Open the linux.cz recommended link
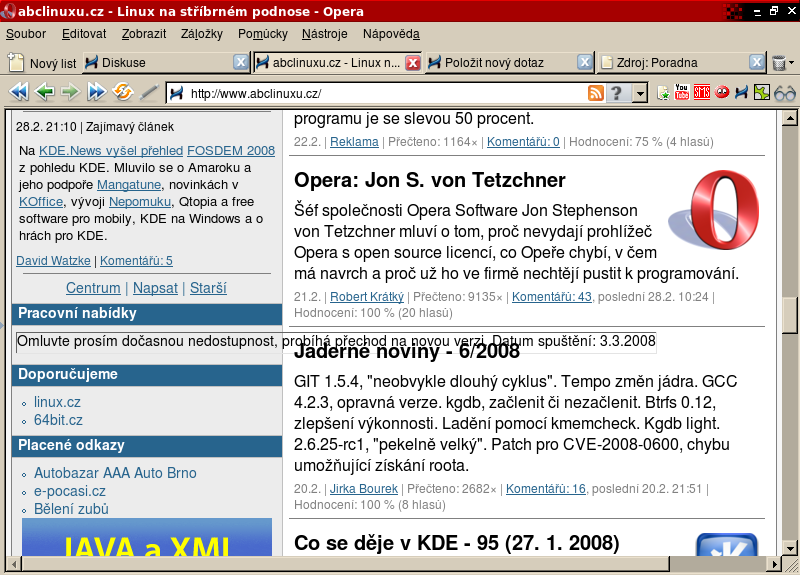 click(x=57, y=402)
